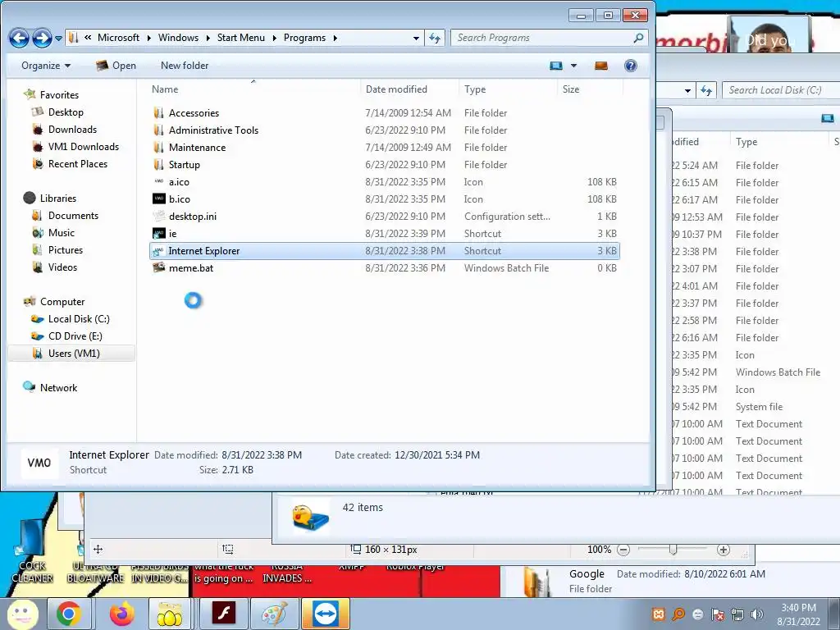Open Users (VM1) in navigation pane
Viewport: 840px width, 630px height.
point(74,353)
